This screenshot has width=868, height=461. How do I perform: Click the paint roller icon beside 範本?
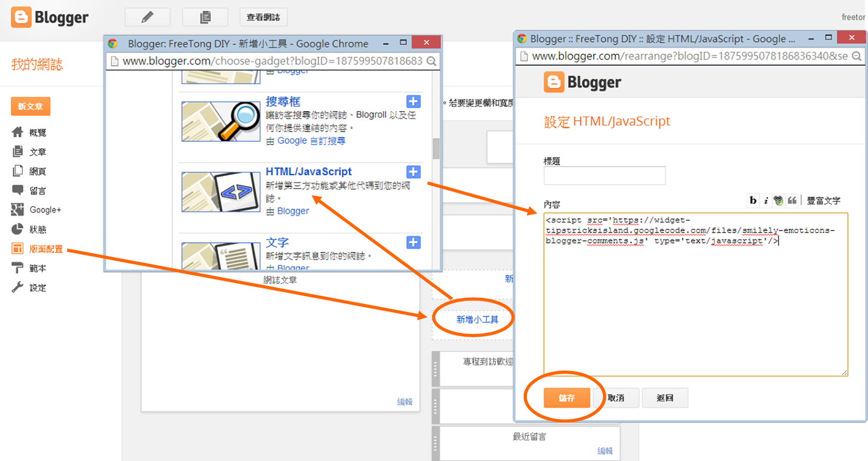tap(17, 268)
